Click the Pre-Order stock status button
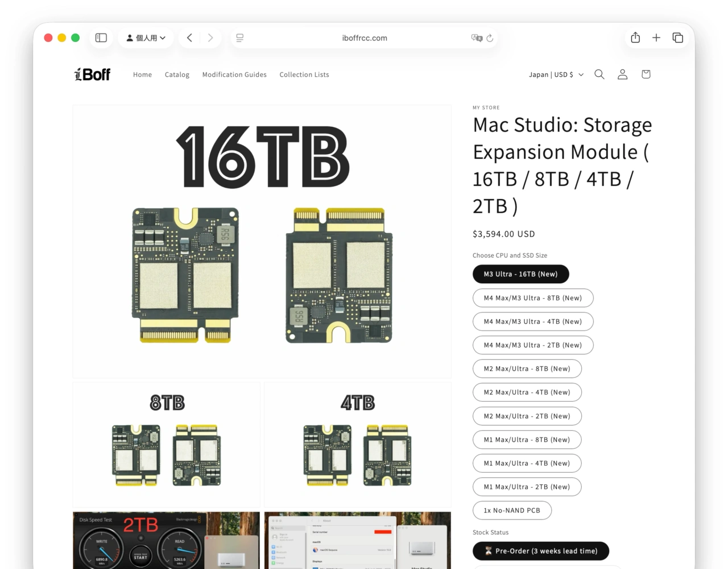Viewport: 728px width, 569px height. (x=541, y=551)
